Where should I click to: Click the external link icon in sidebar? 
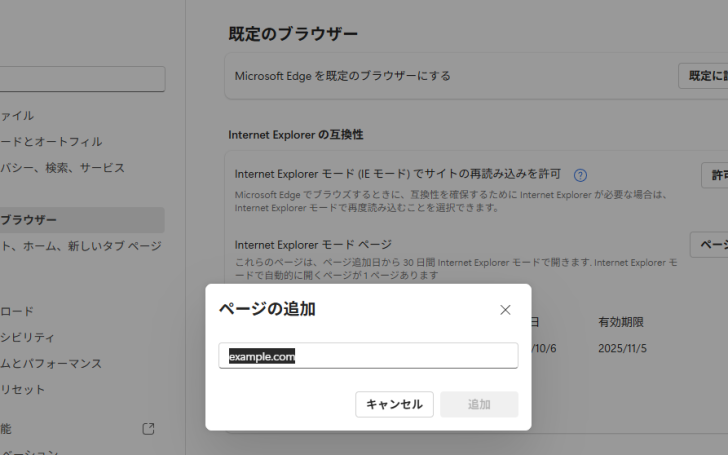[148, 429]
